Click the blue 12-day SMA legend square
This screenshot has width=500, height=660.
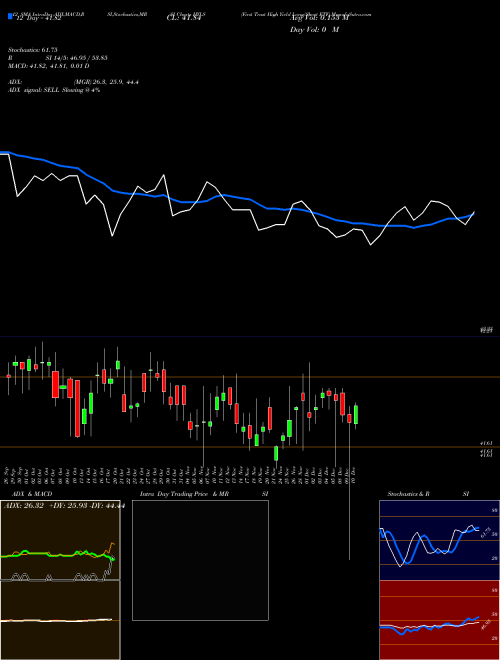pyautogui.click(x=10, y=17)
